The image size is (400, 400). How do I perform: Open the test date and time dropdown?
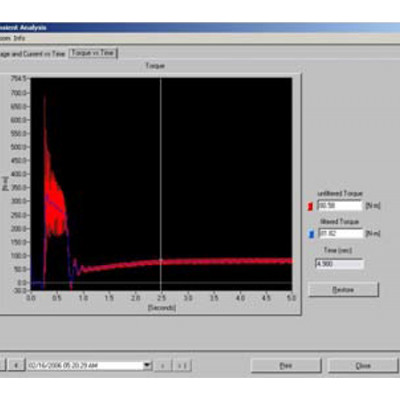147,365
